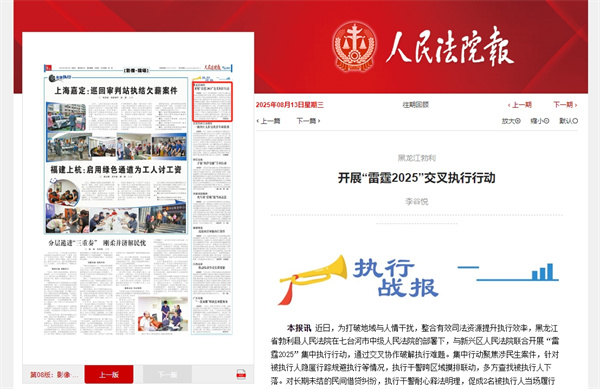
Task: Click the 黑龙江勃利 subtitle above the title
Action: tap(417, 158)
